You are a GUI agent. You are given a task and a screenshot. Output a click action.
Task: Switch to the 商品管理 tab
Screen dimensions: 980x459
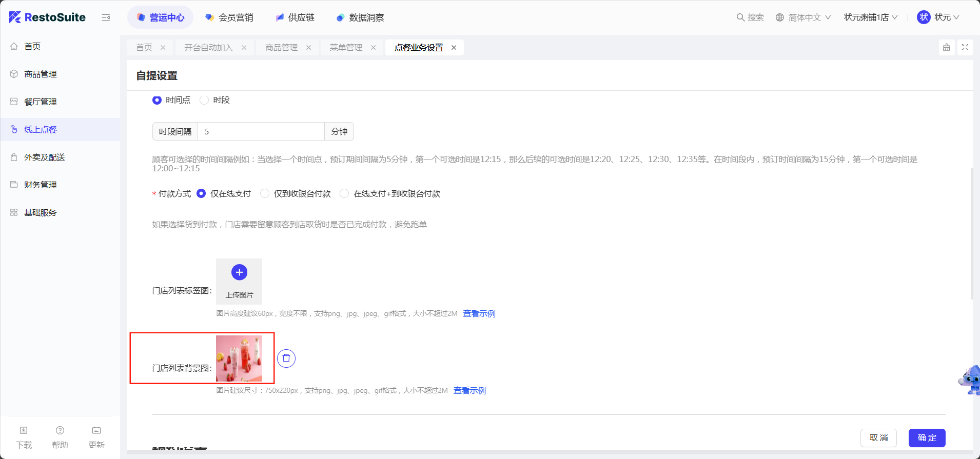pos(281,48)
